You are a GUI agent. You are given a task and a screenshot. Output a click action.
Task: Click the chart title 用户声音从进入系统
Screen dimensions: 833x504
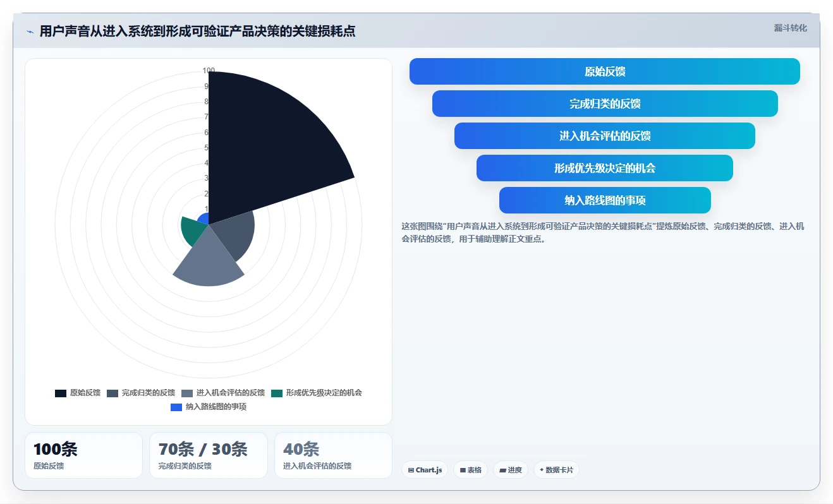(197, 31)
